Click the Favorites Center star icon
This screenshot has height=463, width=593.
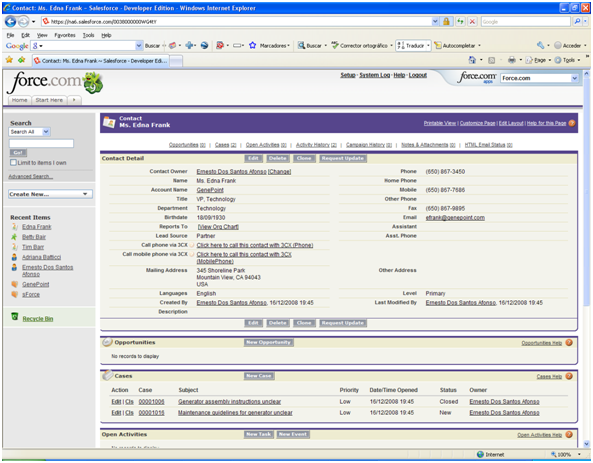[x=9, y=60]
